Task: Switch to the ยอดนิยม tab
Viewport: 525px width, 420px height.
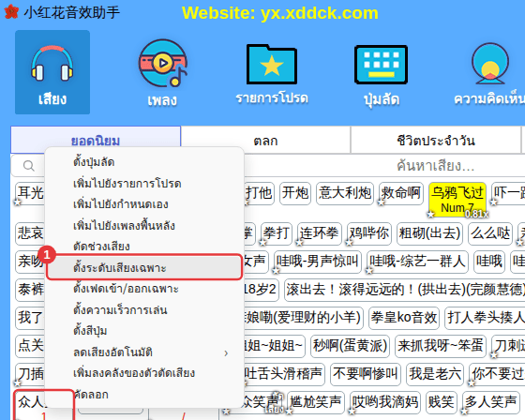Action: coord(96,141)
